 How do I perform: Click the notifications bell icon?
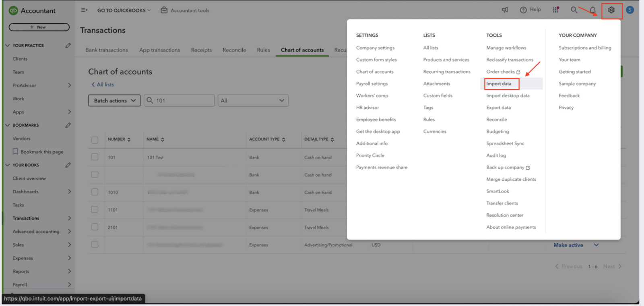pyautogui.click(x=592, y=10)
